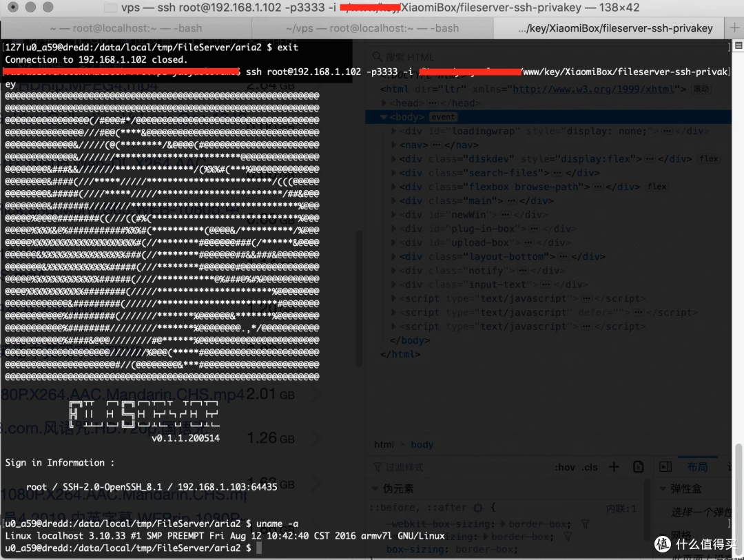Image resolution: width=744 pixels, height=560 pixels.
Task: Click the ellipsis badge in search-files div
Action: (557, 173)
